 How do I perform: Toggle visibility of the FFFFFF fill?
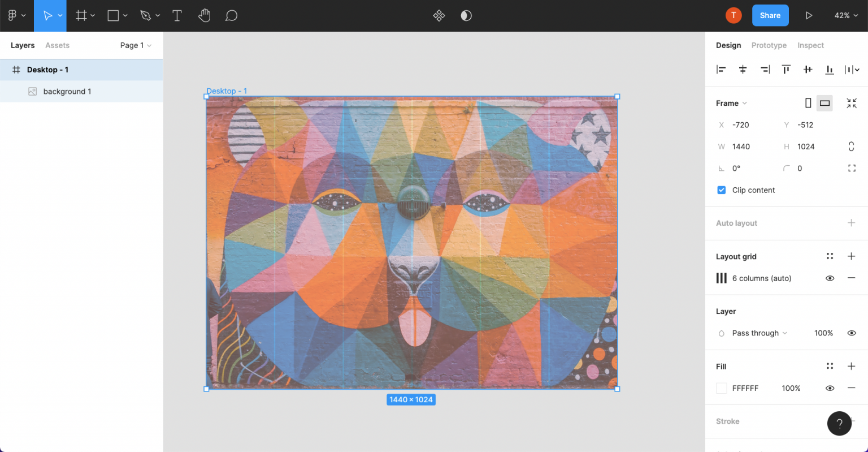pos(830,388)
